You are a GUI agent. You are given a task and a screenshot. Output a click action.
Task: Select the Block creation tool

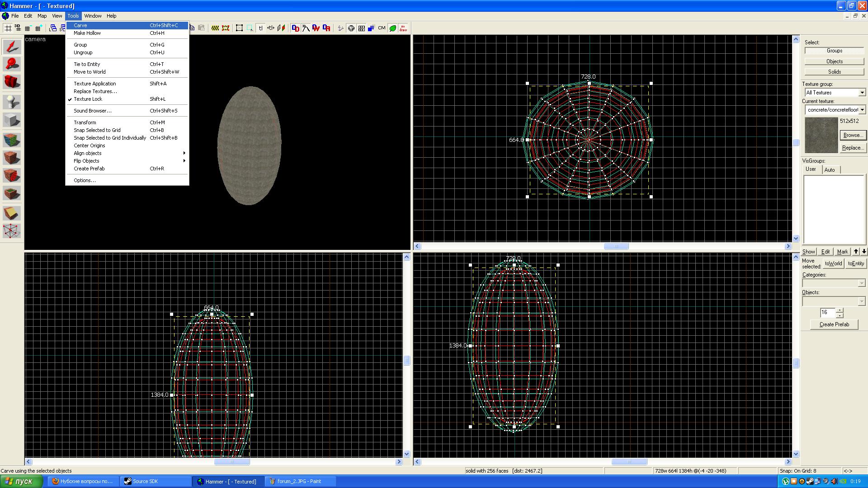[x=12, y=120]
